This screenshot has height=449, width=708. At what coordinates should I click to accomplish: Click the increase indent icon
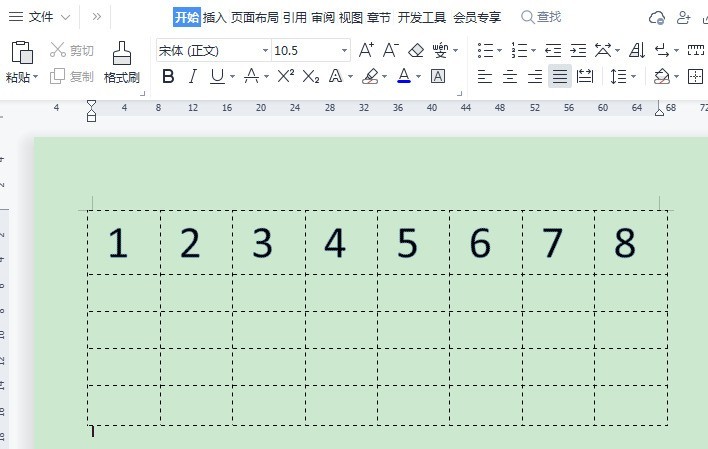click(578, 50)
